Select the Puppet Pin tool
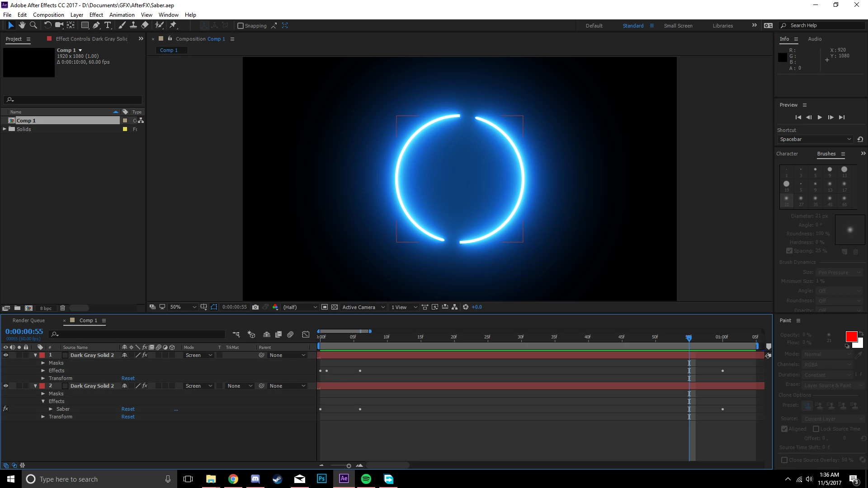 click(173, 25)
